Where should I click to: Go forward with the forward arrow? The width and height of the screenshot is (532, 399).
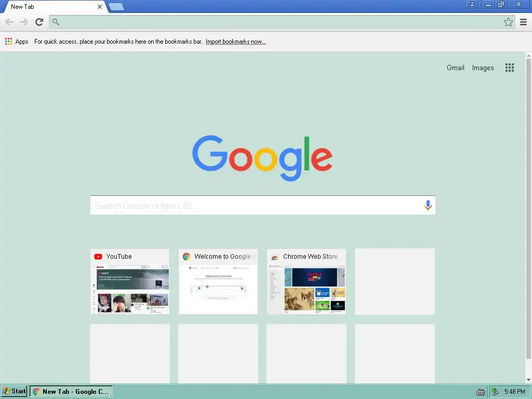(x=24, y=22)
